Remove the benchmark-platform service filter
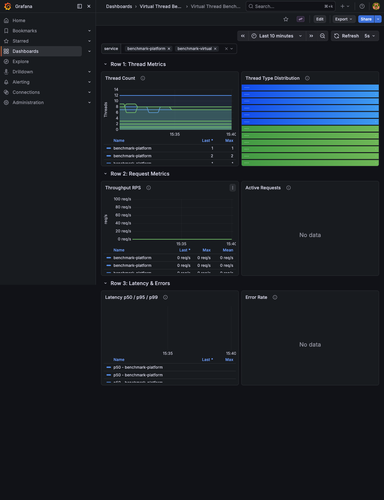Viewport: 384px width, 500px height. (169, 49)
